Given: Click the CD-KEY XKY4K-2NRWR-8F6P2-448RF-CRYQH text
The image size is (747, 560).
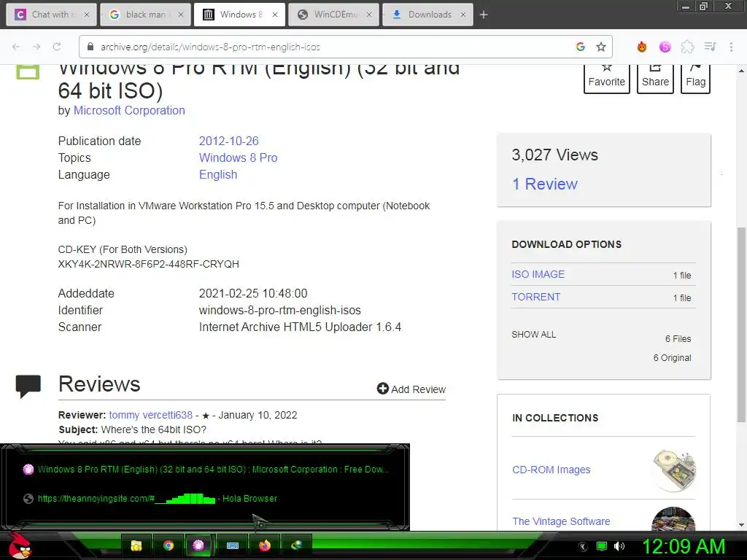Looking at the screenshot, I should [x=149, y=264].
